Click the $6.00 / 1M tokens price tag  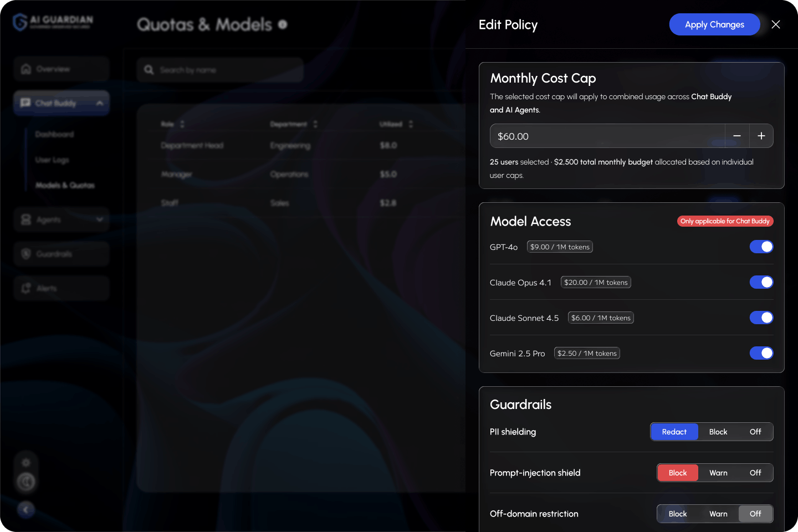point(601,318)
